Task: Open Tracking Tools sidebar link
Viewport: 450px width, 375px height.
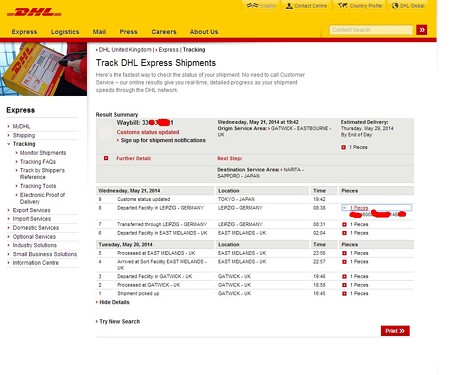Action: 38,186
